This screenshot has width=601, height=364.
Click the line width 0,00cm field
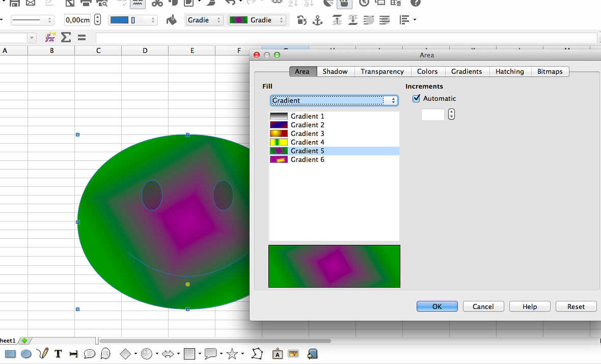click(x=77, y=20)
